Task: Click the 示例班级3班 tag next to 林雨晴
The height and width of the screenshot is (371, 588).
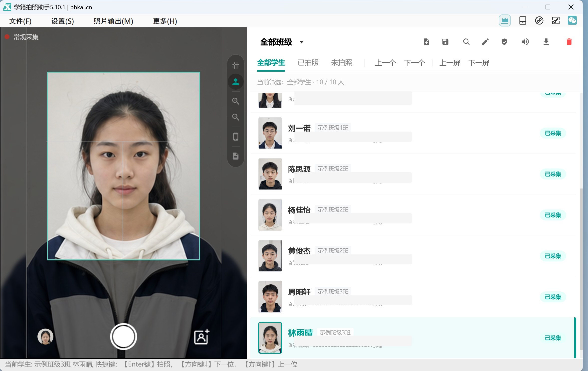Action: (335, 333)
